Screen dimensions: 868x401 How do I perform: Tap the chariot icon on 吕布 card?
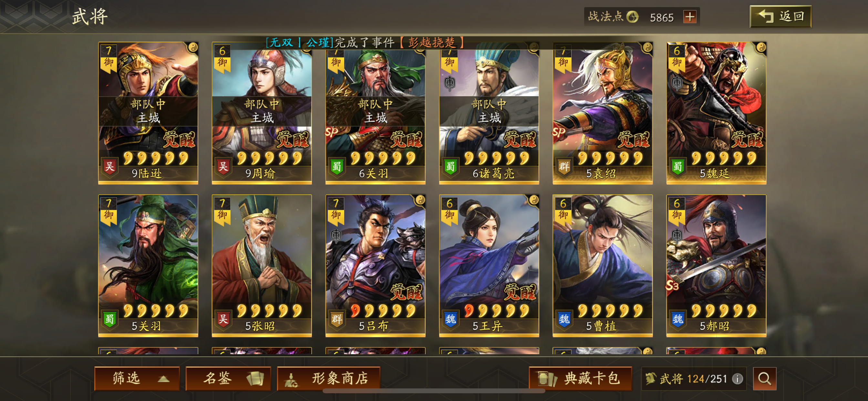pyautogui.click(x=336, y=235)
